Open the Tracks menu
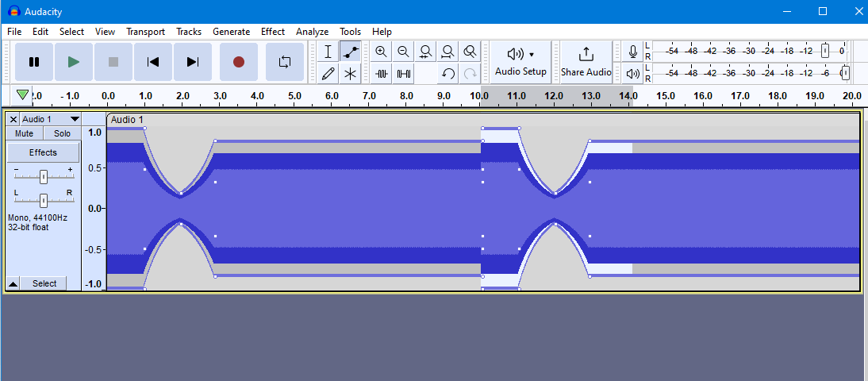Image resolution: width=868 pixels, height=381 pixels. pos(189,32)
